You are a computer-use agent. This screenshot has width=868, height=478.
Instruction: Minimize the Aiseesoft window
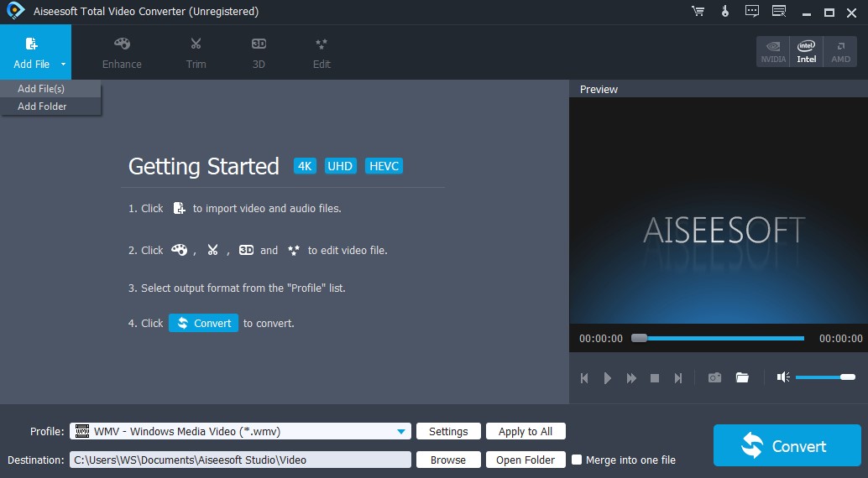pos(807,13)
